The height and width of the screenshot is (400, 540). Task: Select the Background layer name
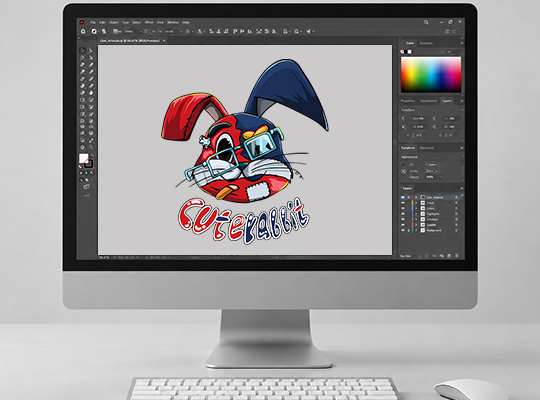tap(434, 230)
